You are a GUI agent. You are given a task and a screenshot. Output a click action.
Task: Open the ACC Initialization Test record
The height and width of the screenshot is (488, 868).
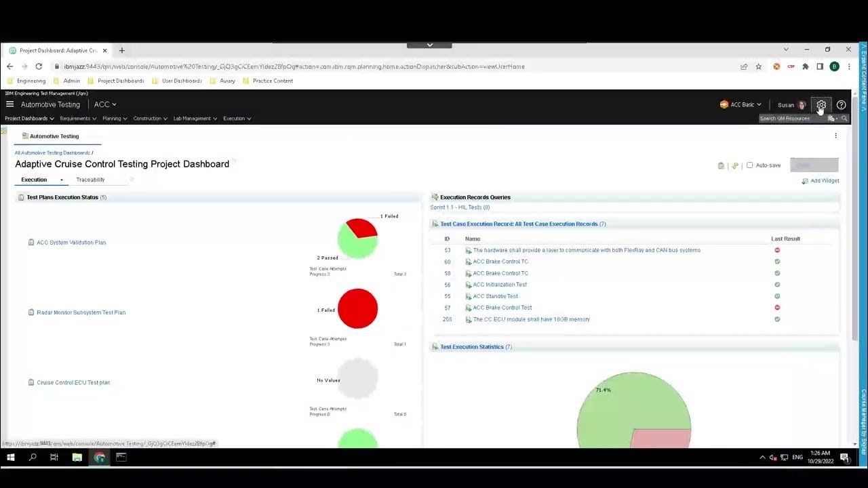click(x=500, y=285)
